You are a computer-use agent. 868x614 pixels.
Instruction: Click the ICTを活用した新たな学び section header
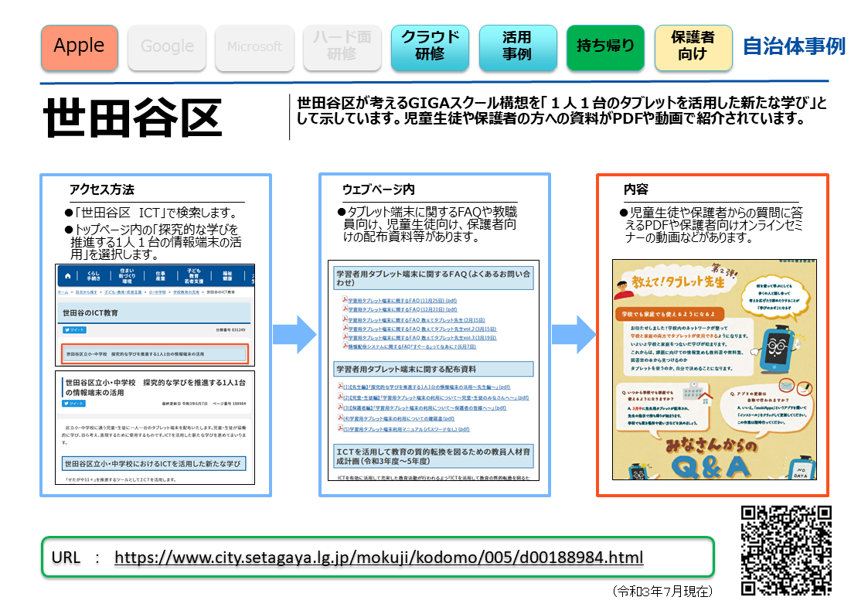point(154,464)
